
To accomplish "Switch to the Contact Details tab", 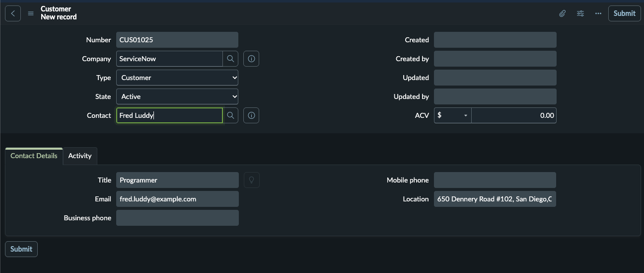I will [34, 156].
